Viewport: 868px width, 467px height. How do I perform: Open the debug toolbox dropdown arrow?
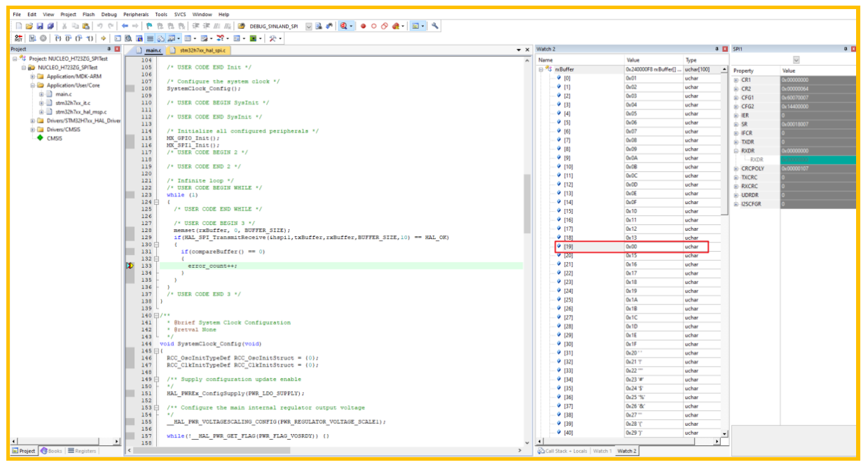[280, 39]
